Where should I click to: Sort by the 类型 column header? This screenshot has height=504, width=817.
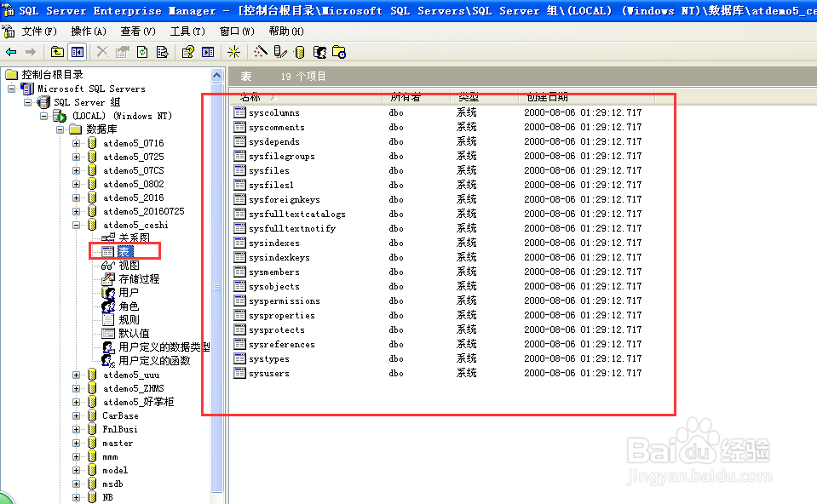pyautogui.click(x=485, y=97)
